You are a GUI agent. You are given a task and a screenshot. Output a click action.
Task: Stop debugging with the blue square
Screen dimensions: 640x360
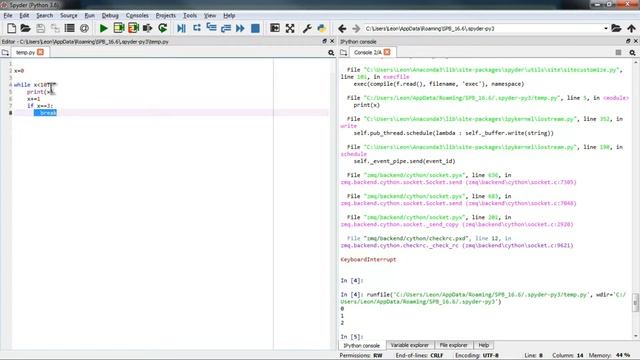[256, 28]
